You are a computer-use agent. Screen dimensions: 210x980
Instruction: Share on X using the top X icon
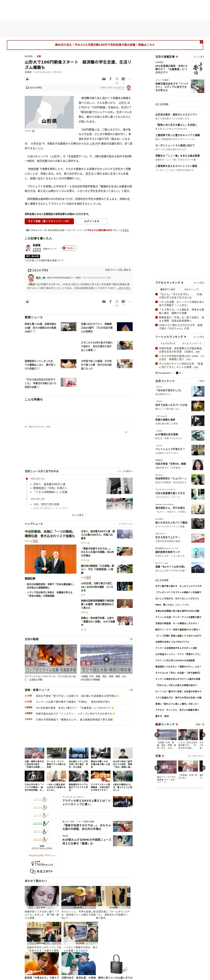tap(117, 79)
